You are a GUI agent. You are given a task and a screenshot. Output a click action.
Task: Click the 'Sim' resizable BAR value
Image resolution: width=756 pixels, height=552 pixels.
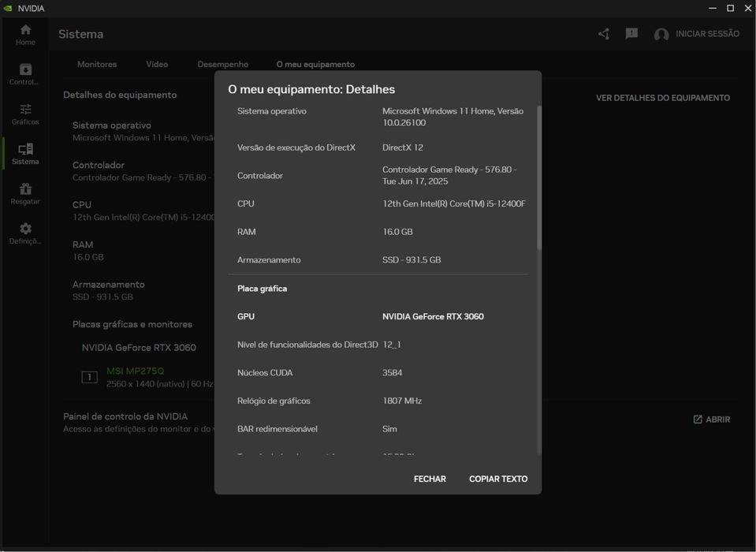coord(389,428)
